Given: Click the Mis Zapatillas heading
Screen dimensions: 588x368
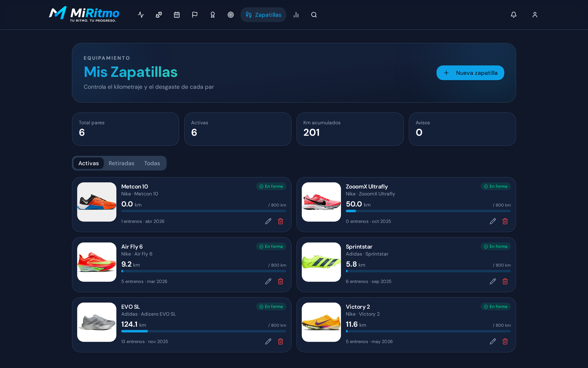Looking at the screenshot, I should (x=131, y=72).
